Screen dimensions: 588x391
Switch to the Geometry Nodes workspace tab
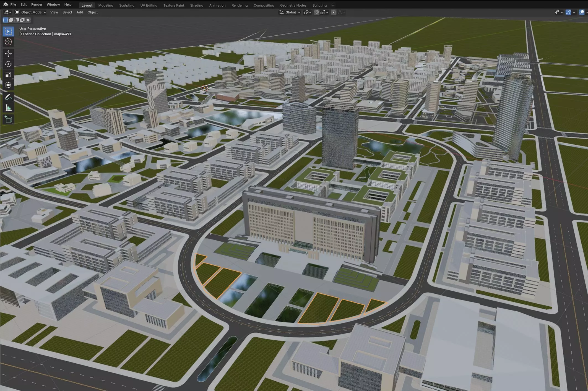[293, 5]
